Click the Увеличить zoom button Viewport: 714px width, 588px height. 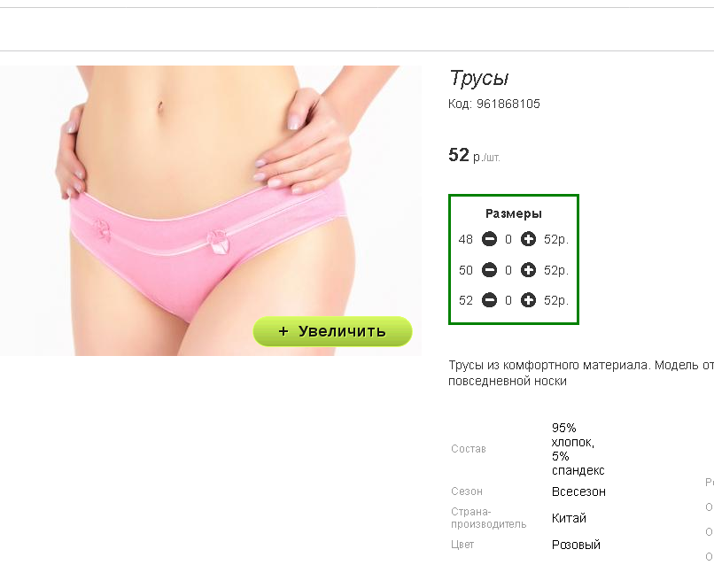click(x=332, y=331)
